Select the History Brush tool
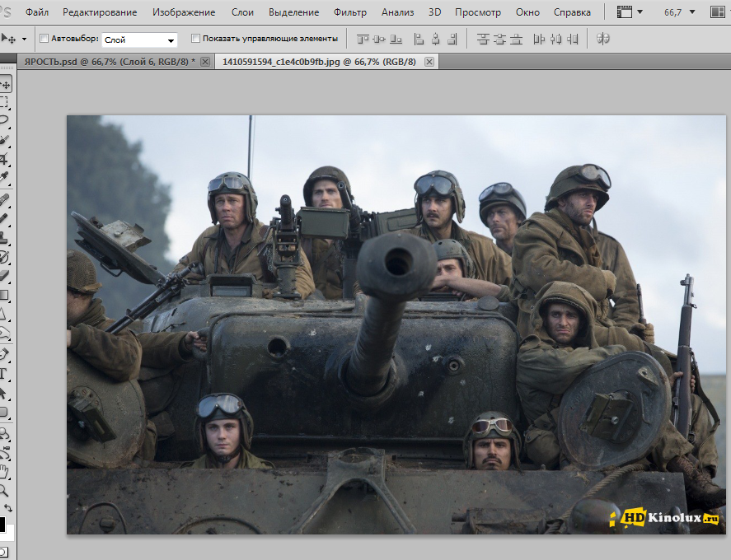The image size is (731, 560). (4, 257)
